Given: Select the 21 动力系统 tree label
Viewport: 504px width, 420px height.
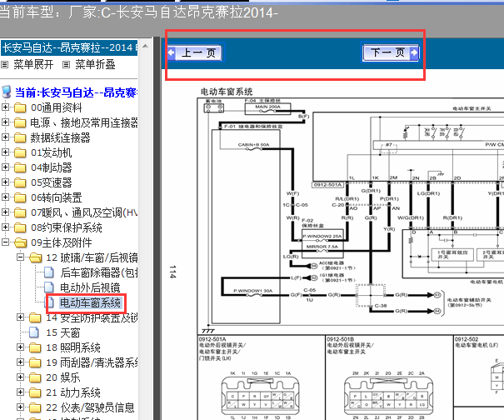Looking at the screenshot, I should (x=73, y=392).
